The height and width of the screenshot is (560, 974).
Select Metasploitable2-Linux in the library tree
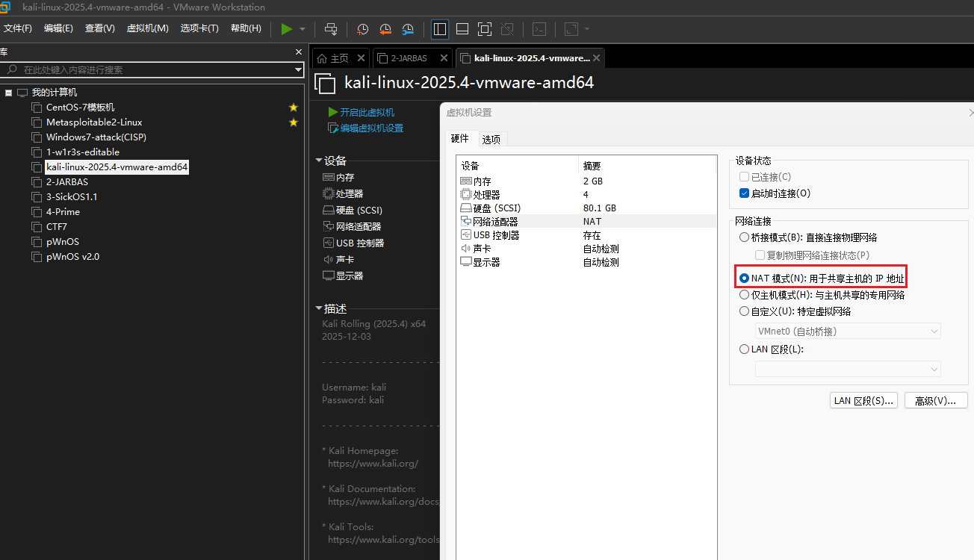coord(94,122)
